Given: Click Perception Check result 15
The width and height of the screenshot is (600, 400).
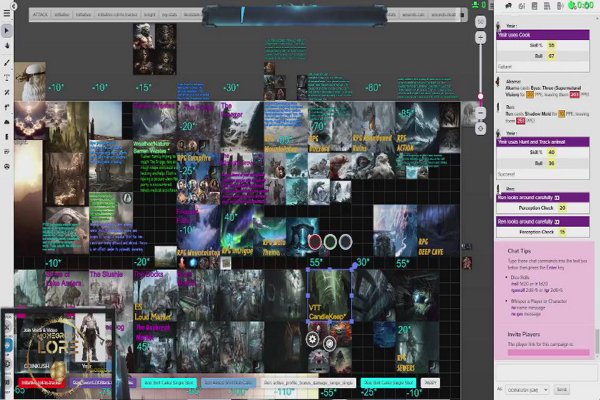Looking at the screenshot, I should coord(562,232).
